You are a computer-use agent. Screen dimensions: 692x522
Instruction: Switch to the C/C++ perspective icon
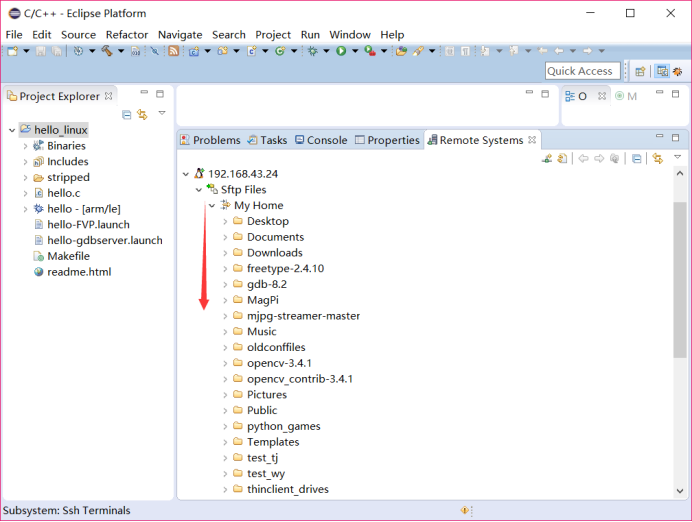(662, 71)
